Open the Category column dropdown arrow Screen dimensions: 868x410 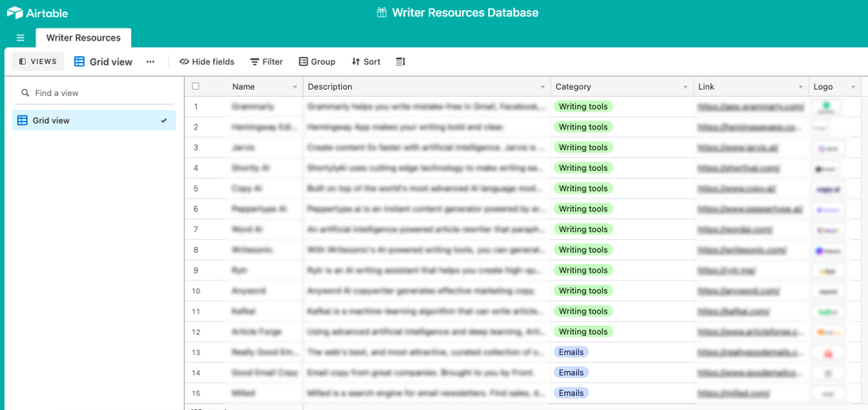(686, 87)
